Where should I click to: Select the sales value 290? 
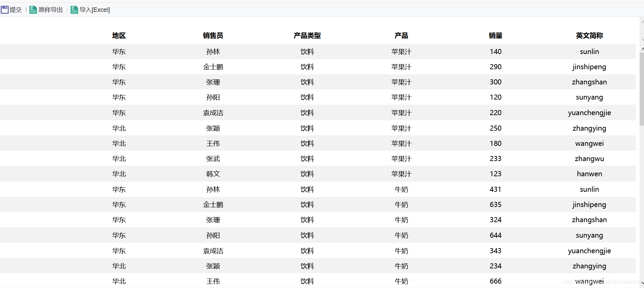(495, 67)
